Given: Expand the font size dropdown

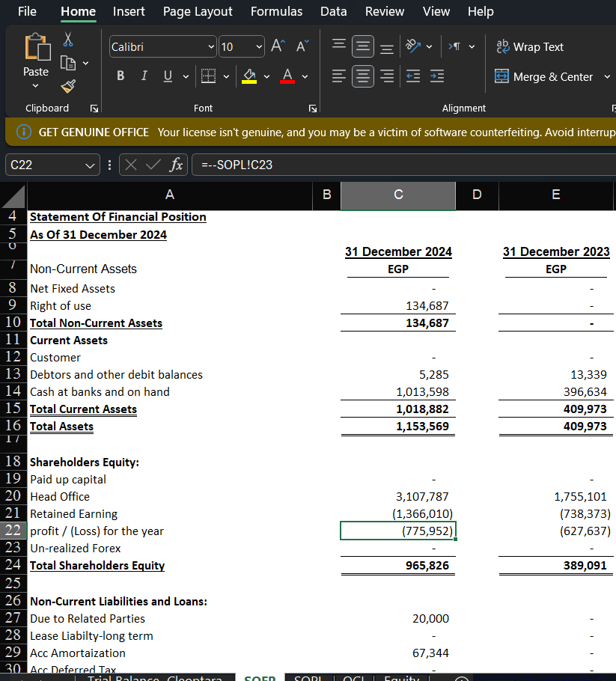Looking at the screenshot, I should [259, 47].
